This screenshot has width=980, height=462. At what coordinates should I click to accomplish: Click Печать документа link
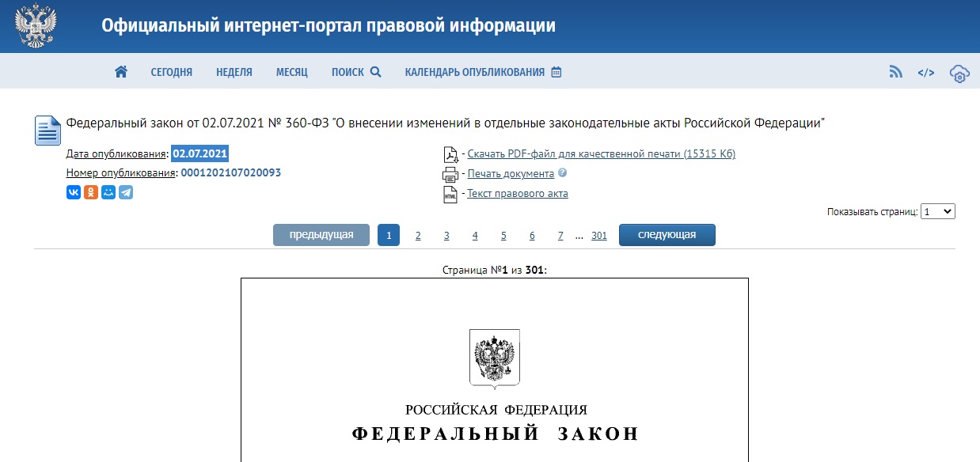511,173
